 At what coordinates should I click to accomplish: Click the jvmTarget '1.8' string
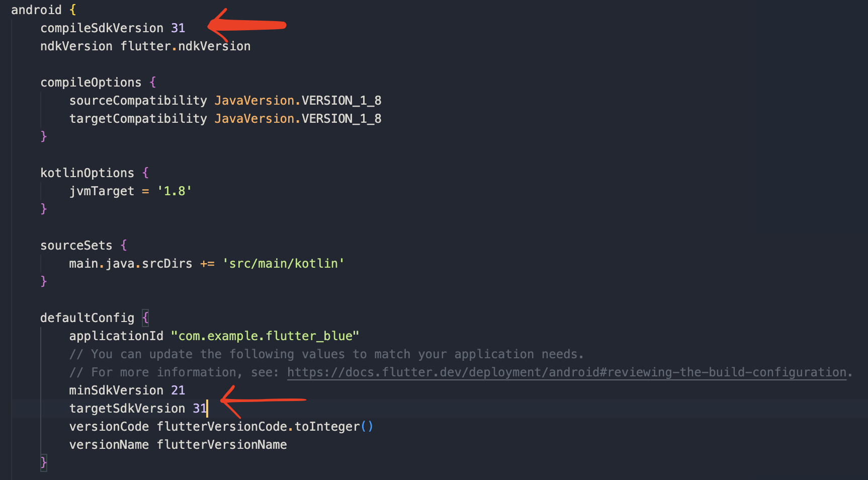pyautogui.click(x=175, y=191)
